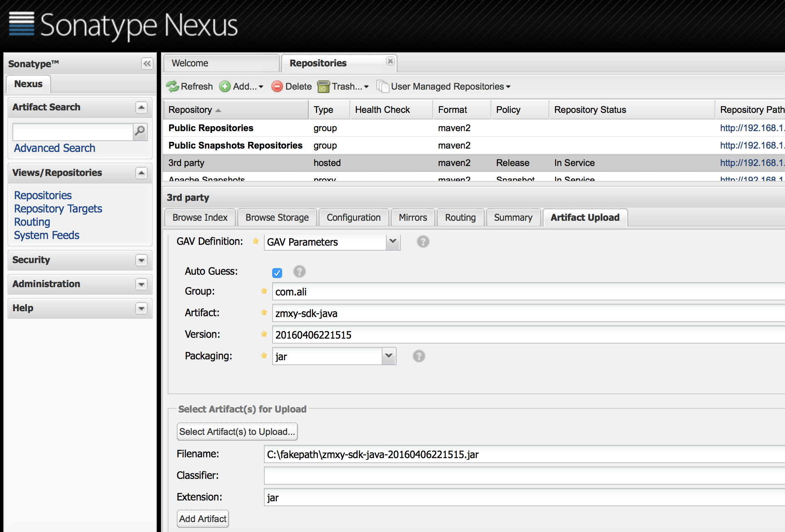Click the empty Classifier field
The height and width of the screenshot is (532, 785).
524,476
